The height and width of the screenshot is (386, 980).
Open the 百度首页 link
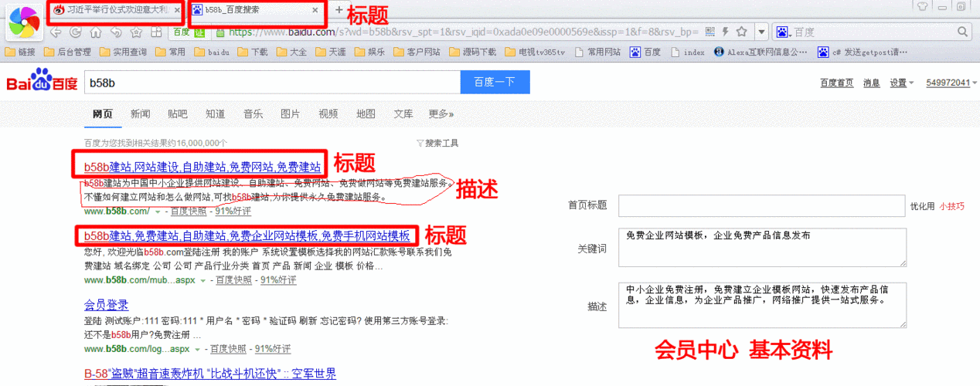point(836,83)
